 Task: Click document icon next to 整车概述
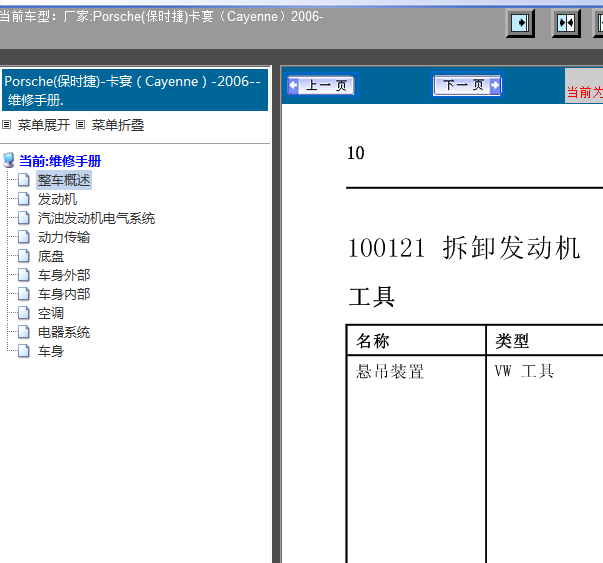(x=23, y=180)
